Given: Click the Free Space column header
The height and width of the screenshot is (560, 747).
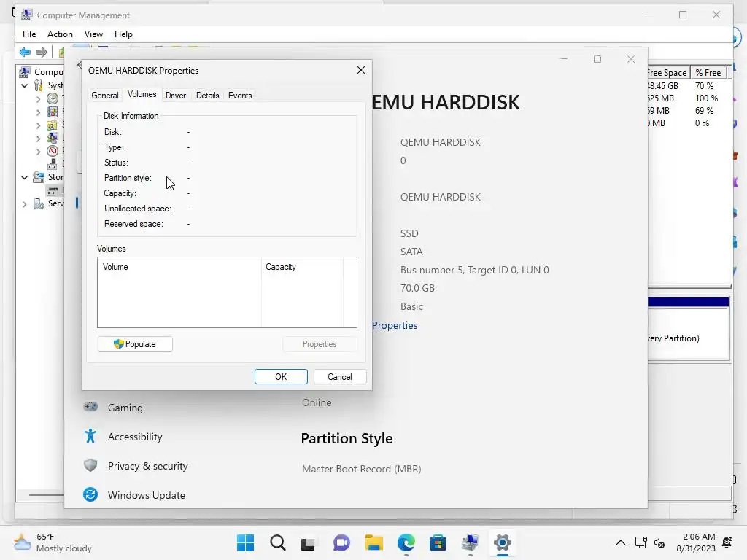Looking at the screenshot, I should click(x=668, y=72).
